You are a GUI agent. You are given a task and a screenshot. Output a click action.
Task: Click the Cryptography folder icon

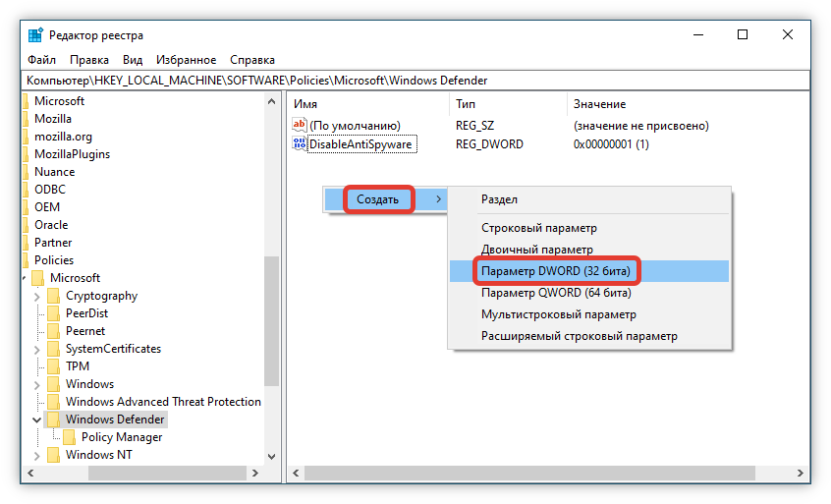[53, 296]
